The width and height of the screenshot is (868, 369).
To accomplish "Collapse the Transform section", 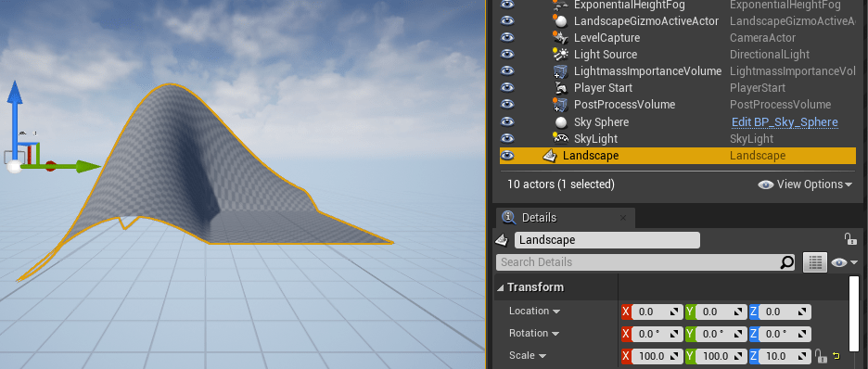I will [x=501, y=287].
